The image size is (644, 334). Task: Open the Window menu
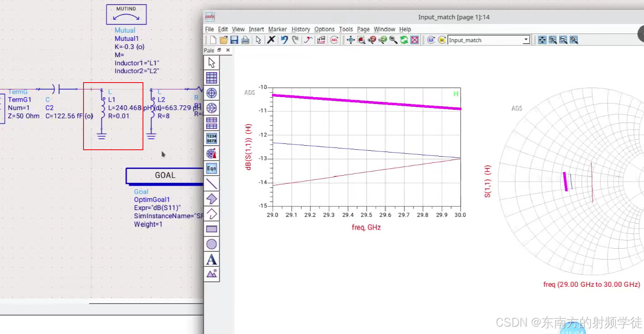pos(384,29)
